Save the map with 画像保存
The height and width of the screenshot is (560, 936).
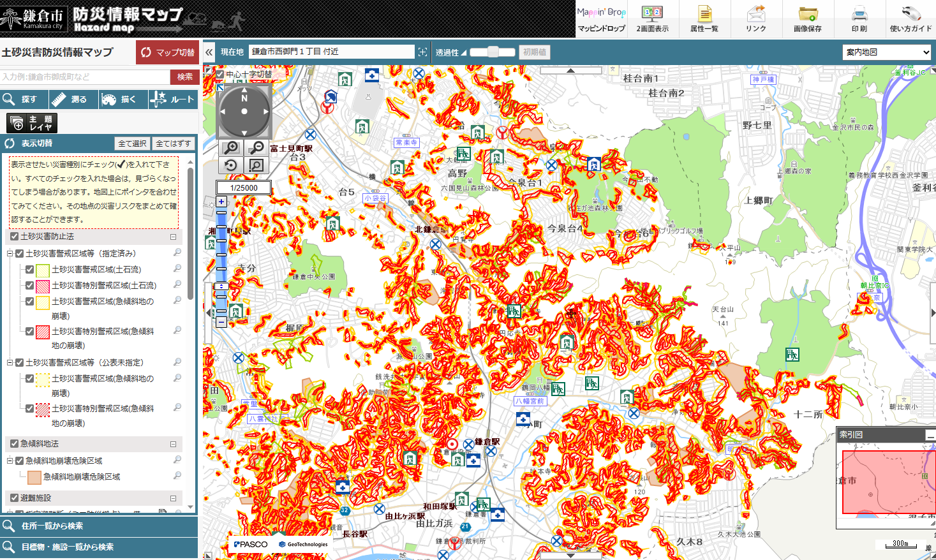[x=808, y=19]
